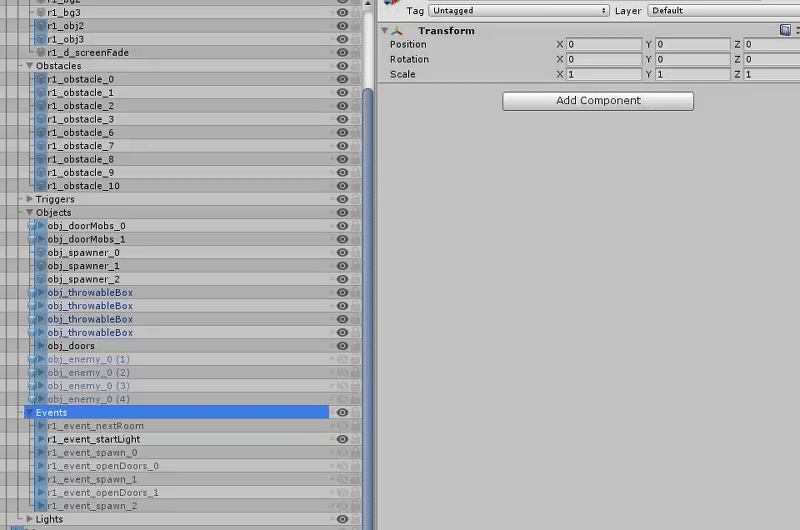
Task: Toggle visibility eye for Triggers row
Action: coord(342,199)
